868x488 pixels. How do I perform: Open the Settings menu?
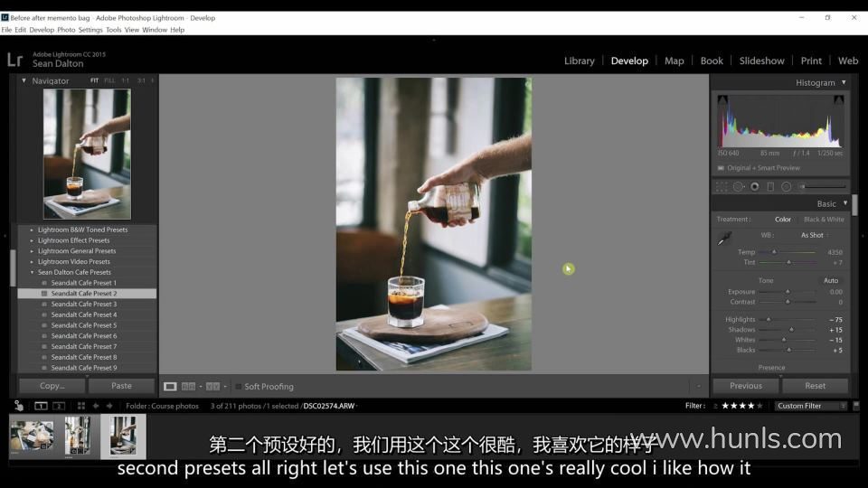[x=90, y=30]
